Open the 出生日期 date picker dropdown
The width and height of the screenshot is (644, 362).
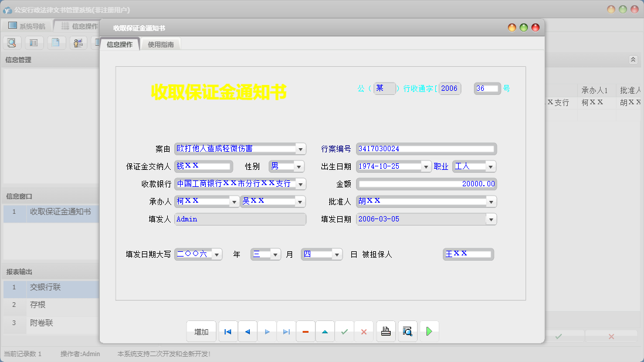pos(426,166)
